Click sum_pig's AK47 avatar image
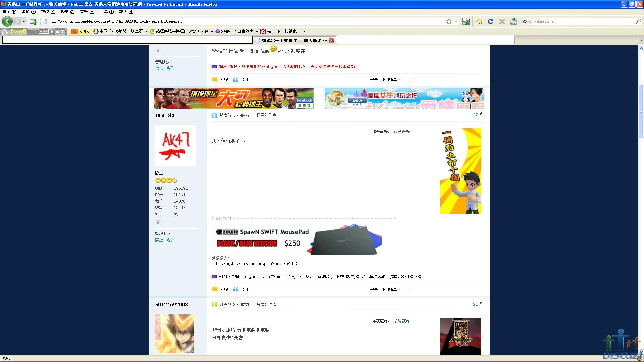Viewport: 644px width, 362px height. tap(175, 145)
